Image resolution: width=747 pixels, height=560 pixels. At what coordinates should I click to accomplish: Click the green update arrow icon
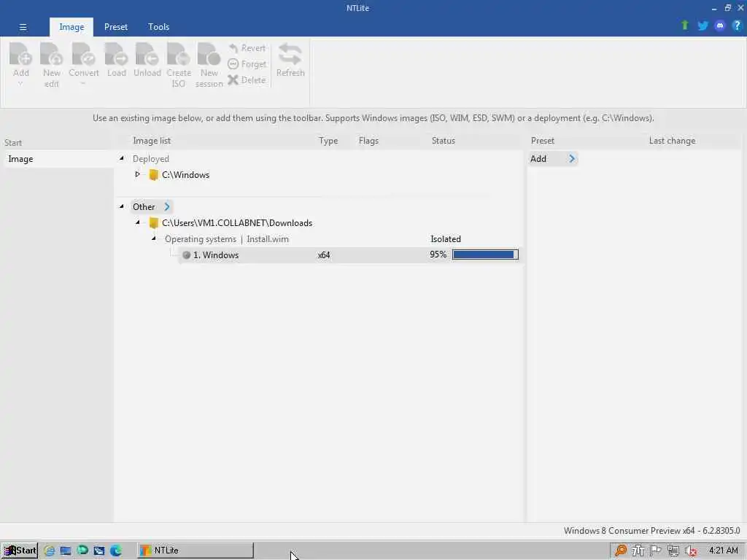[684, 26]
